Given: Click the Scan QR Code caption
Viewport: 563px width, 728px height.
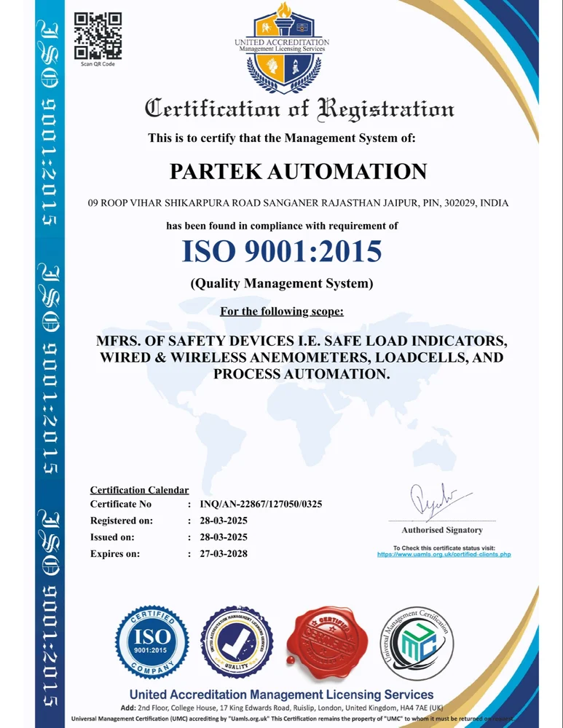Looking at the screenshot, I should coord(98,64).
